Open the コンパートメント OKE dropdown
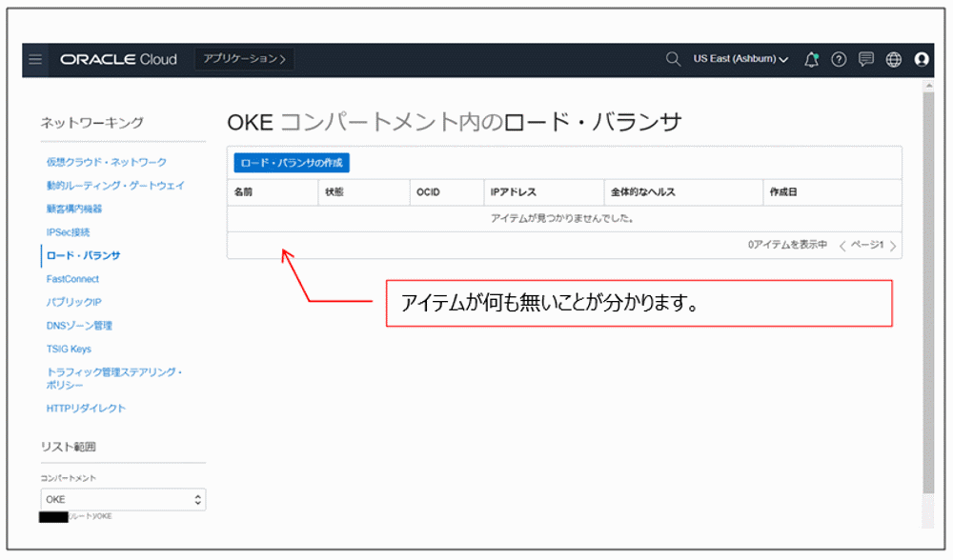Screen dimensions: 953x560 click(122, 499)
